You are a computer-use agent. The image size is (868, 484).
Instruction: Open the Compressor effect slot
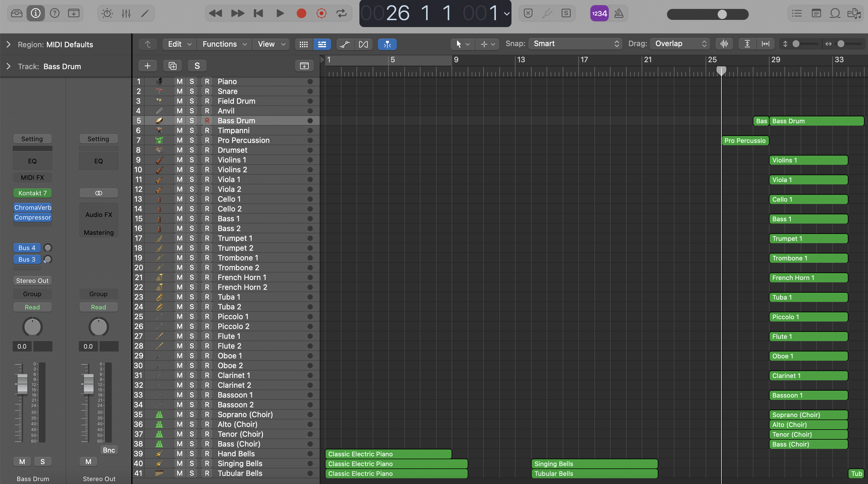tap(32, 218)
